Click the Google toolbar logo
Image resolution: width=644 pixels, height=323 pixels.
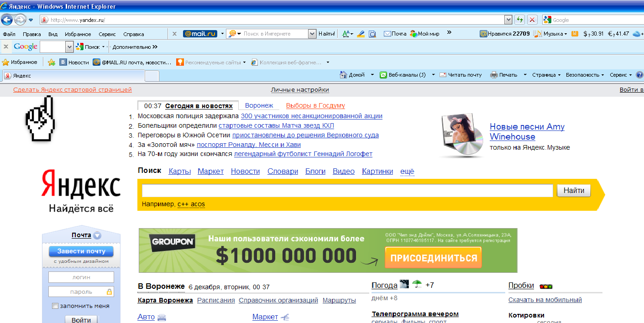point(26,47)
